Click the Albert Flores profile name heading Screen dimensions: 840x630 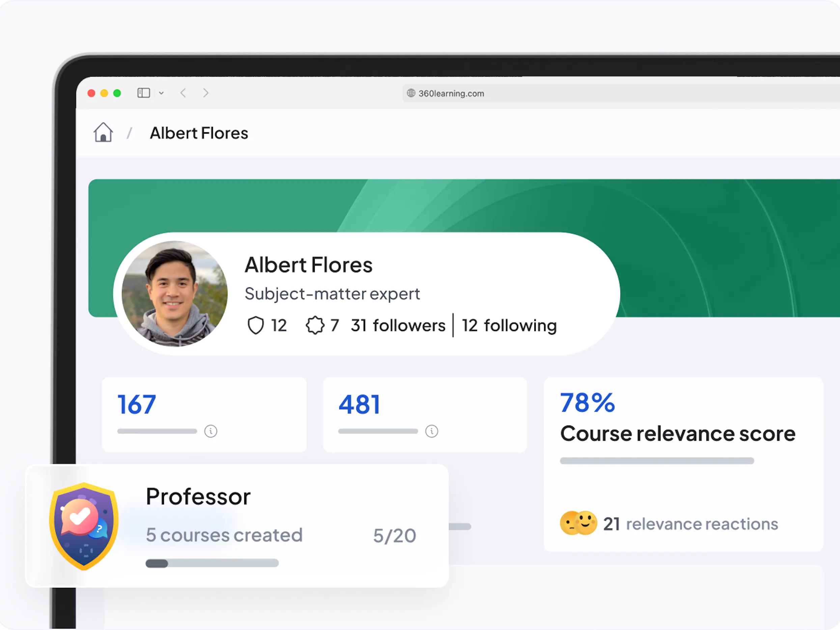point(309,265)
